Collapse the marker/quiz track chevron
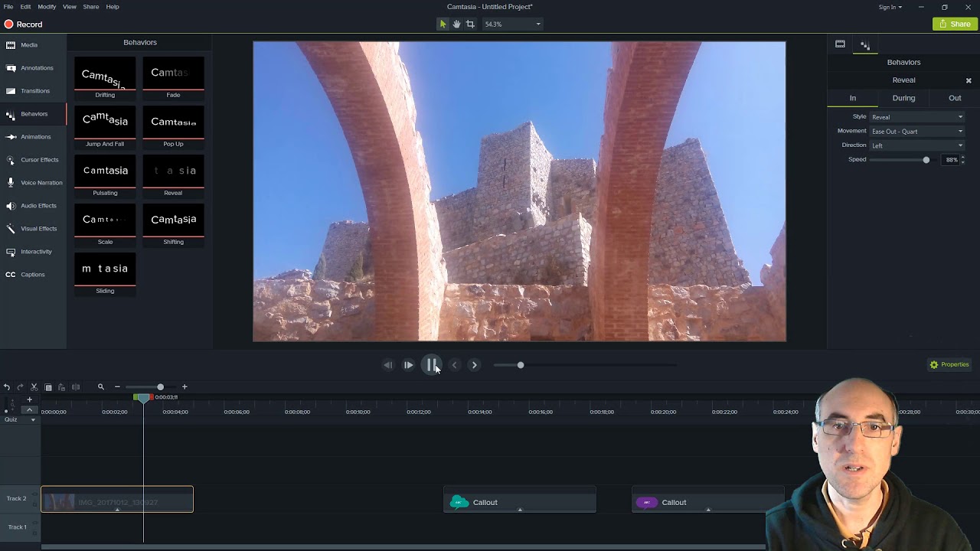This screenshot has height=551, width=980. coord(30,410)
